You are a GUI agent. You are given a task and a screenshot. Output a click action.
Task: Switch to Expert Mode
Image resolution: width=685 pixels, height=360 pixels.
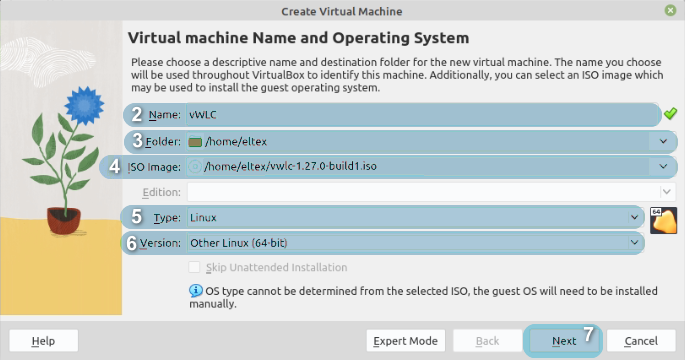click(405, 341)
